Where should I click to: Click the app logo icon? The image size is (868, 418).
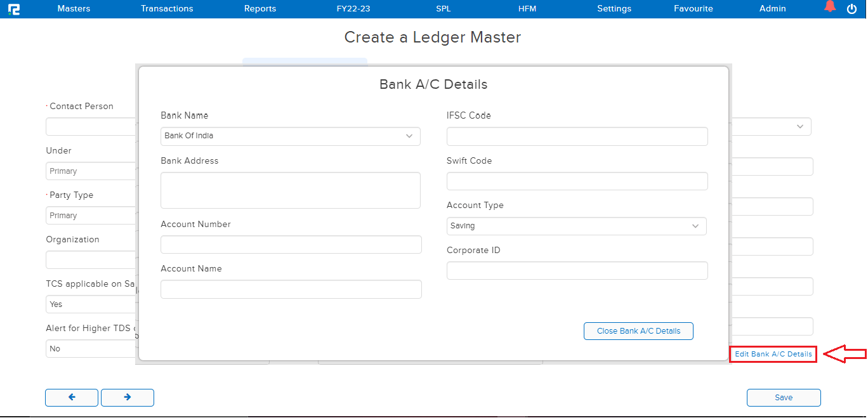(x=13, y=9)
